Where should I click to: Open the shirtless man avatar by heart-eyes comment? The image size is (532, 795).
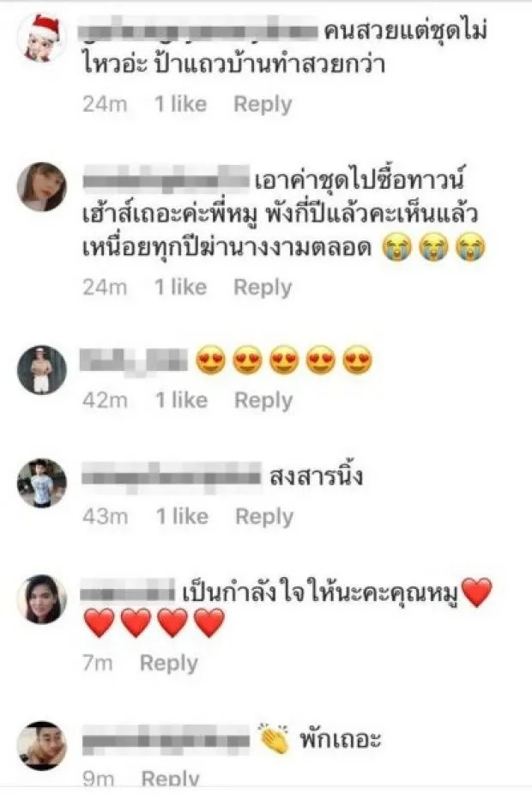[42, 370]
